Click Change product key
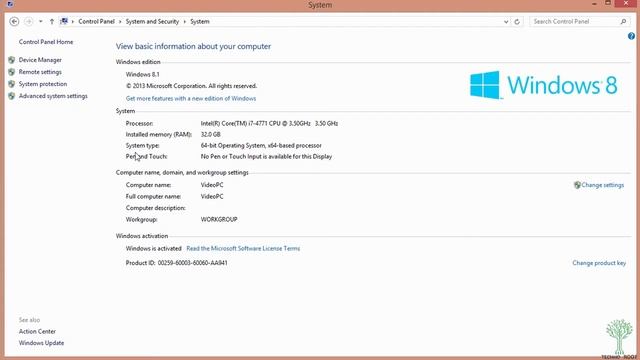Viewport: 640px width, 360px height. [599, 263]
